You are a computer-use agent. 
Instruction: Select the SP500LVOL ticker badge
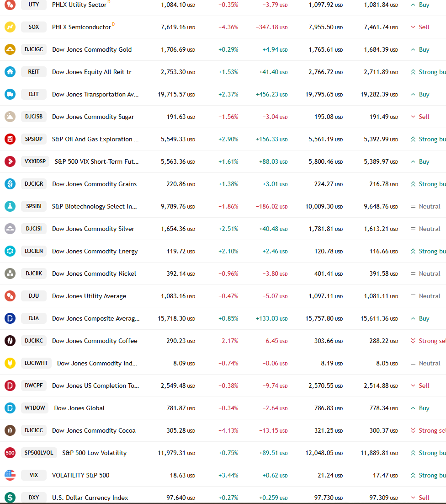39,453
